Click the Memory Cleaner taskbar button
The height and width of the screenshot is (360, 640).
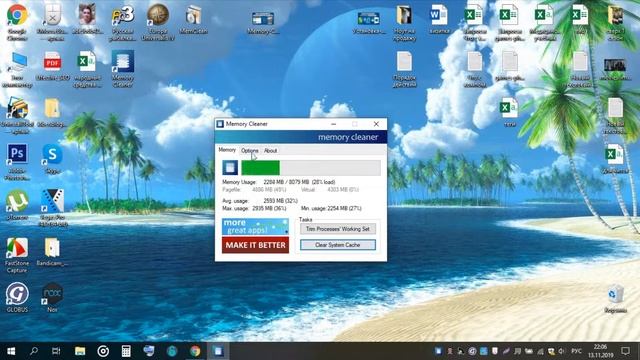218,351
